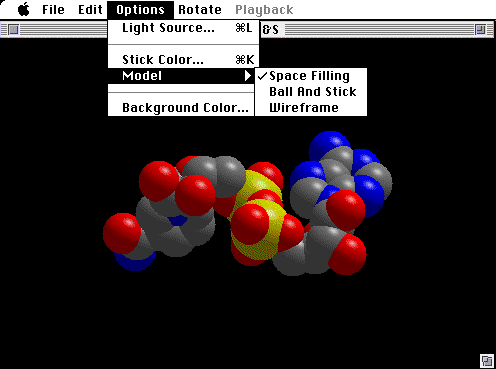Open the File menu
Image resolution: width=496 pixels, height=369 pixels.
(53, 10)
